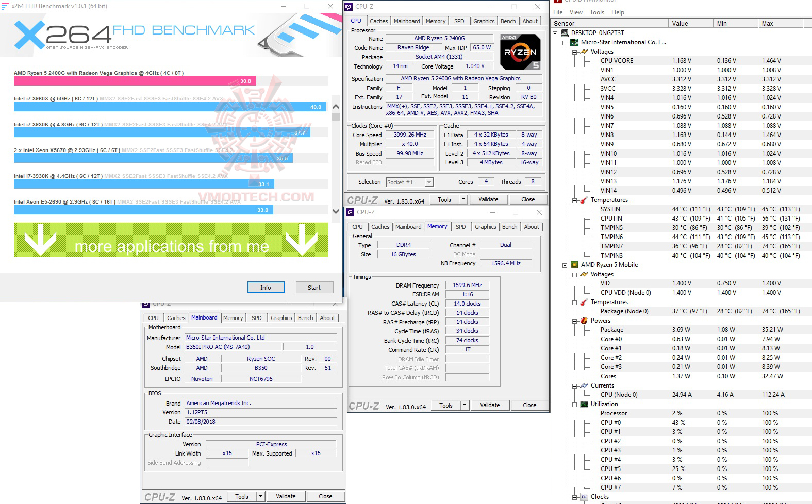The image size is (812, 504).
Task: Click the Utilization icon in HWMonitor tree
Action: click(x=584, y=404)
